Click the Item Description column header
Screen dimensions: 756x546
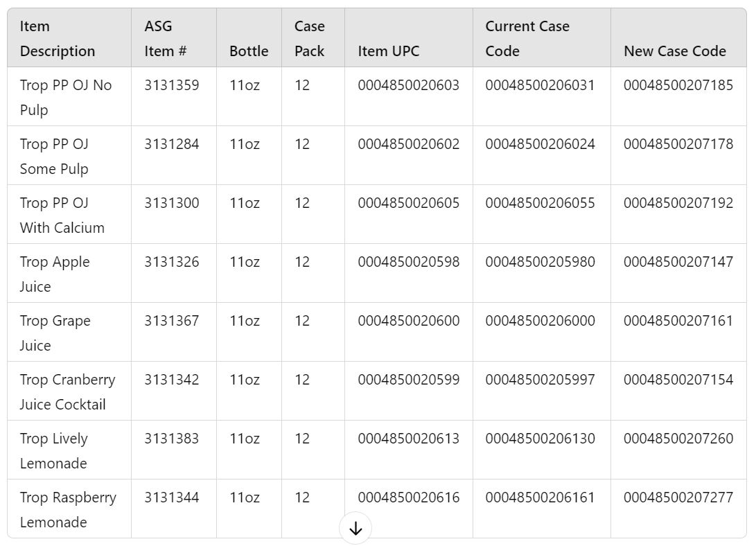point(58,39)
